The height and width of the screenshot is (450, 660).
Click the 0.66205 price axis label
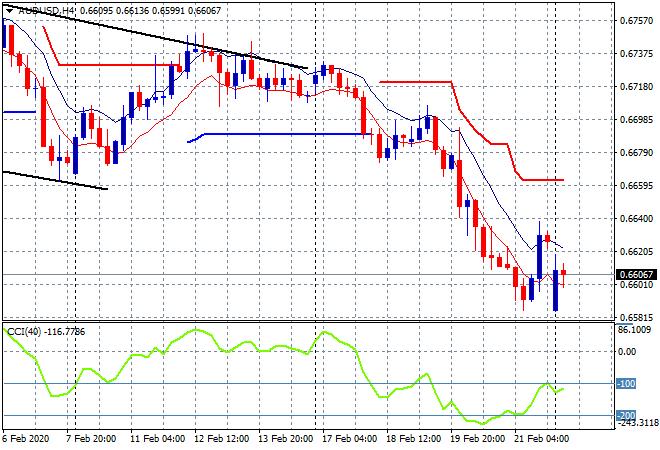coord(636,251)
